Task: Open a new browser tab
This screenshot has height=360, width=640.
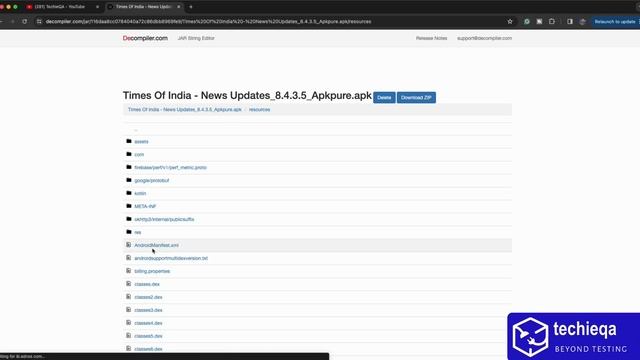Action: [191, 7]
